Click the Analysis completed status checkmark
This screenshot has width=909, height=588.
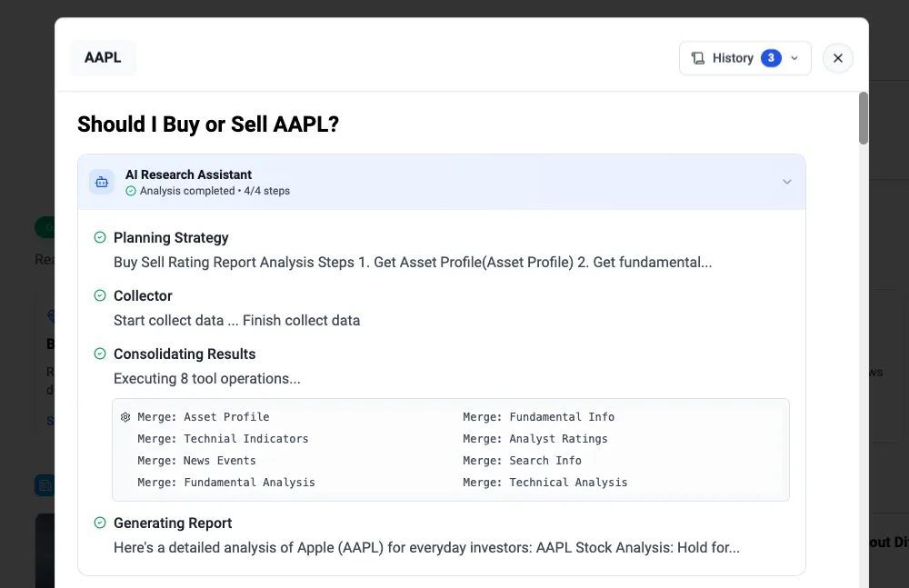(x=131, y=191)
